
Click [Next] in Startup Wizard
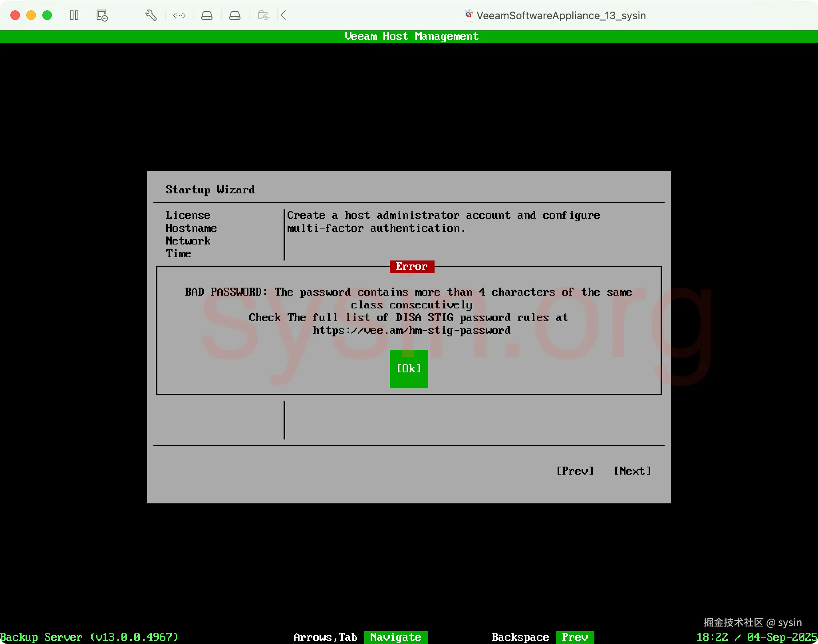pos(632,471)
